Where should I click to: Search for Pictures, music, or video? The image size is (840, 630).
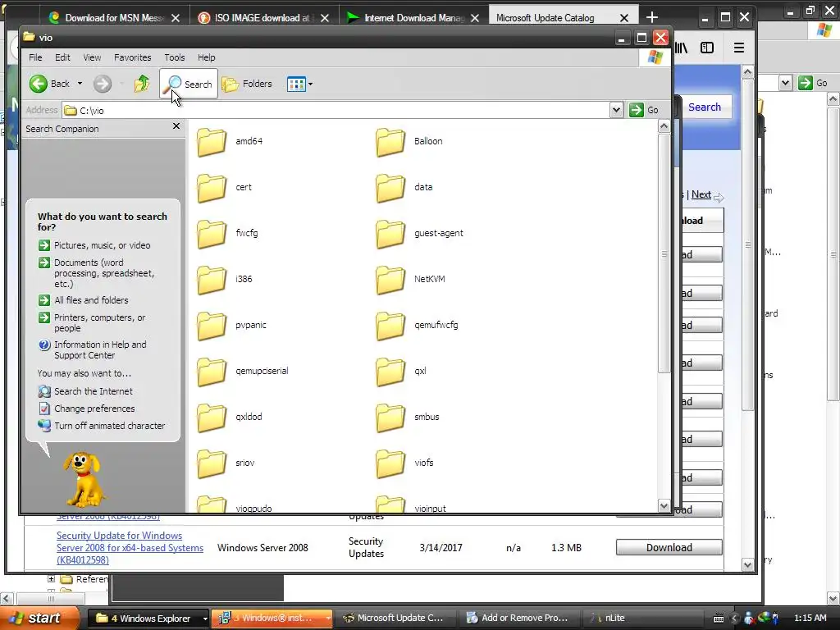click(95, 245)
